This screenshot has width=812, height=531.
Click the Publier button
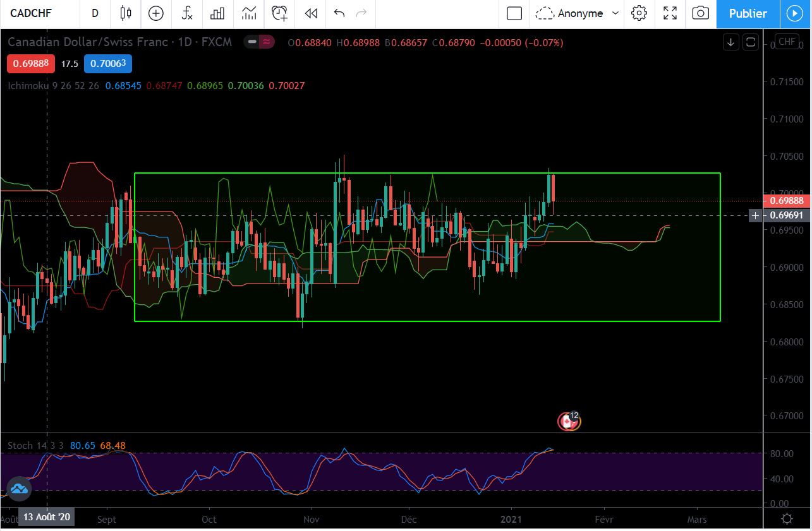tap(748, 13)
